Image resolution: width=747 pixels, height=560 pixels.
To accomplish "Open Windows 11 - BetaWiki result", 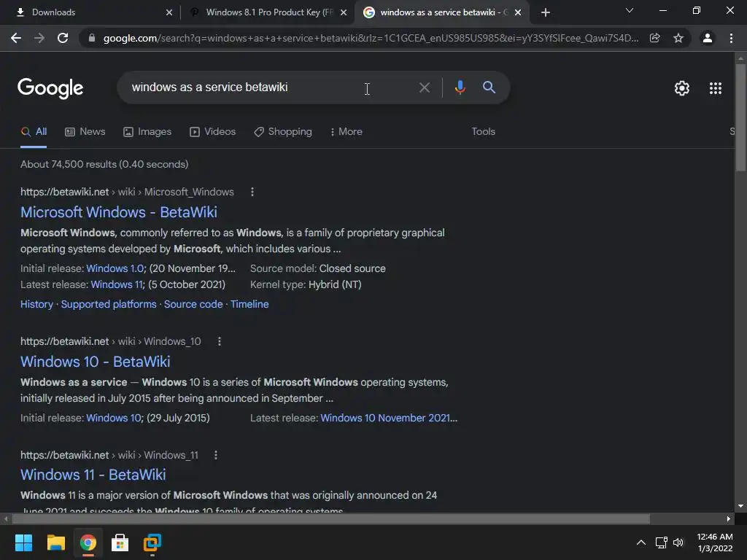I will pos(93,475).
